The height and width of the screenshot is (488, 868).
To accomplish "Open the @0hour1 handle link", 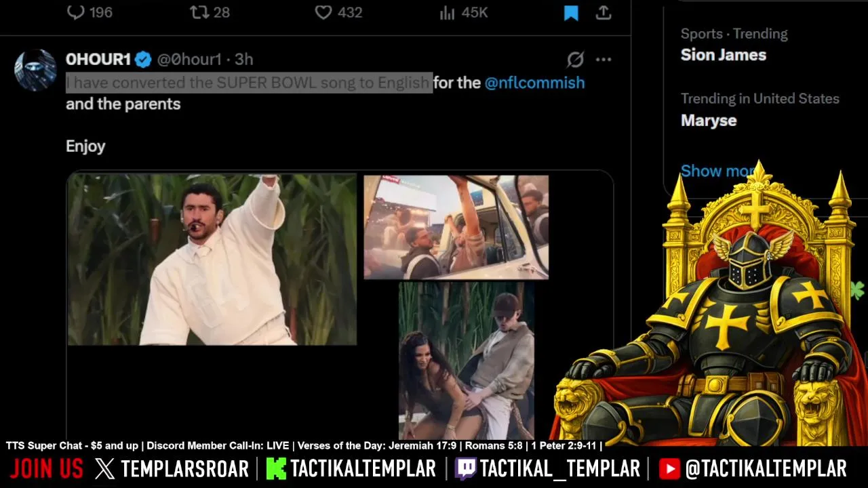I will pos(189,60).
